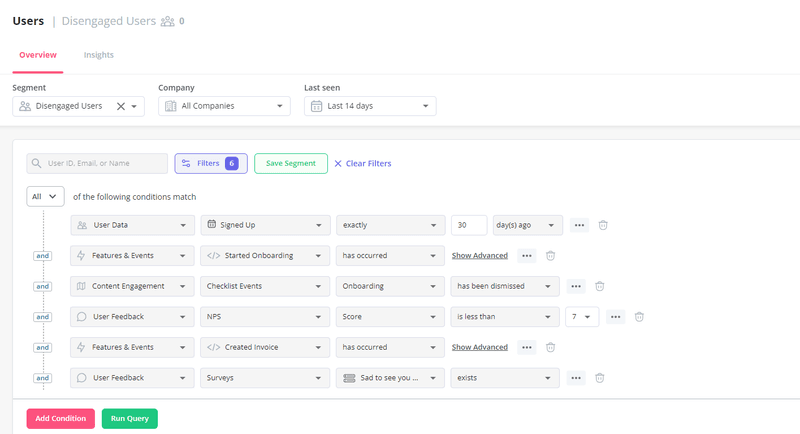Clear the Disengaged Users segment selection
The width and height of the screenshot is (800, 434).
[121, 106]
